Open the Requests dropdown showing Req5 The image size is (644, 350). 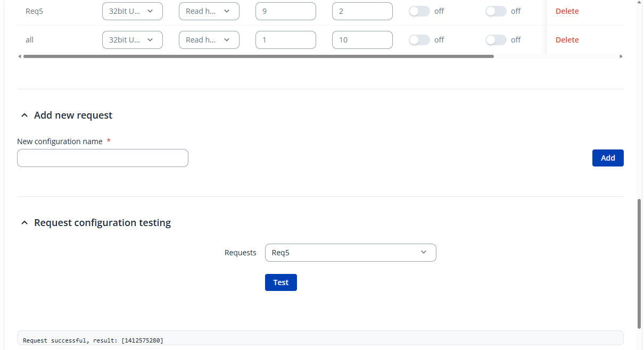tap(350, 253)
